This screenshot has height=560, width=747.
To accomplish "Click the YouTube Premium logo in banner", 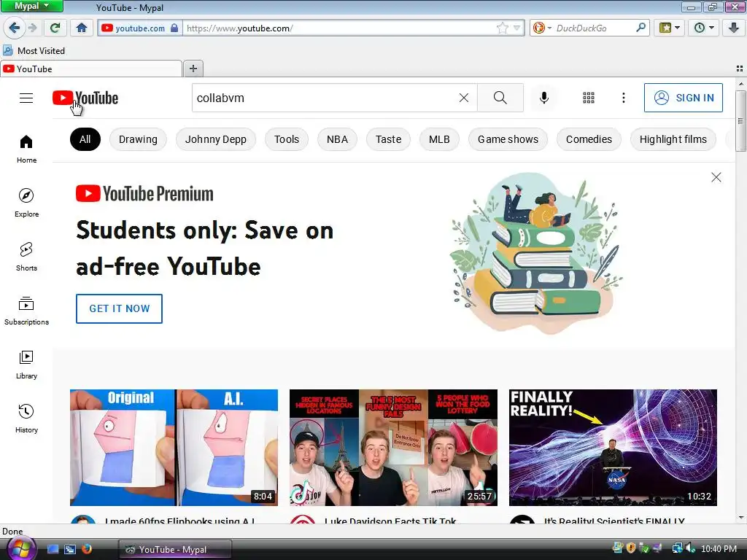I will tap(144, 194).
